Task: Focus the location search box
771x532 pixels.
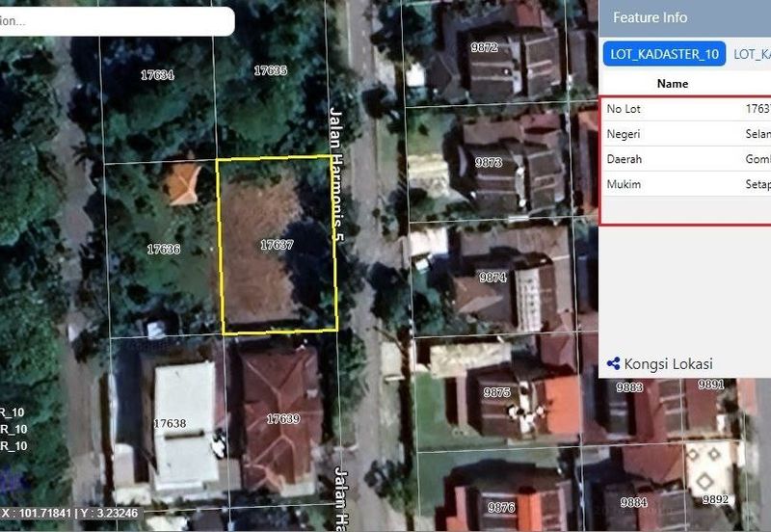Action: (116, 21)
